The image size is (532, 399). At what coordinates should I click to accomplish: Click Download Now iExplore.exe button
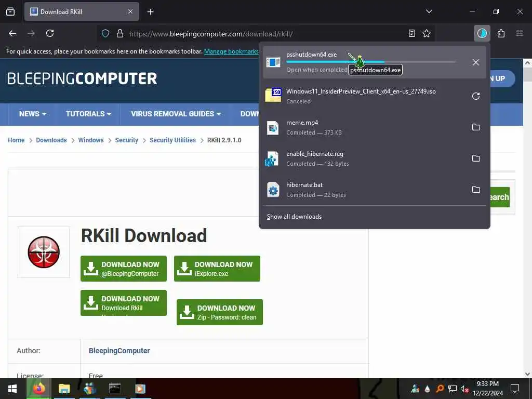click(217, 269)
